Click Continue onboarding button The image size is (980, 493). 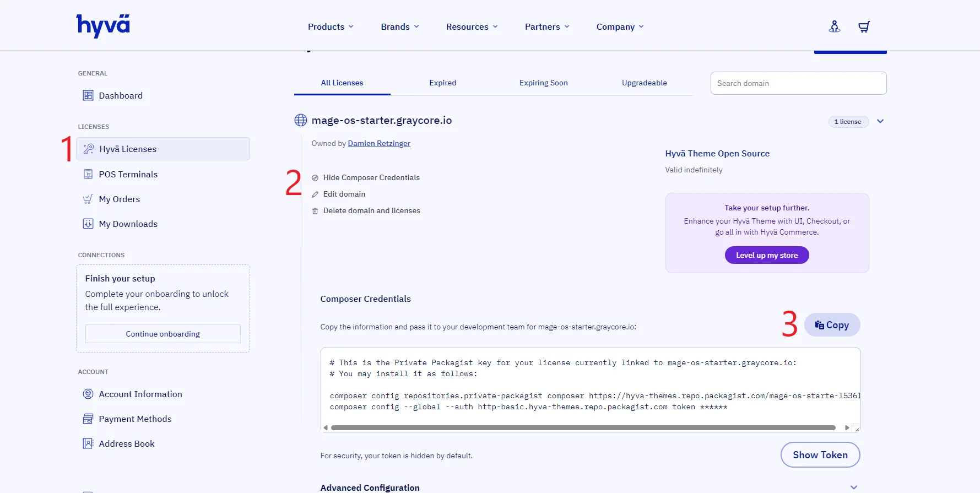tap(163, 334)
